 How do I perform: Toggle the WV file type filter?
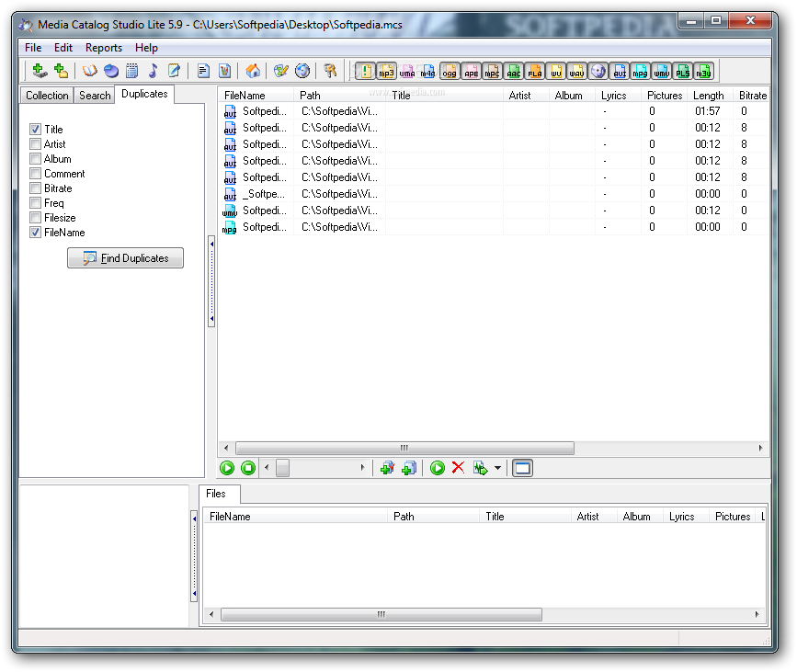pyautogui.click(x=555, y=71)
